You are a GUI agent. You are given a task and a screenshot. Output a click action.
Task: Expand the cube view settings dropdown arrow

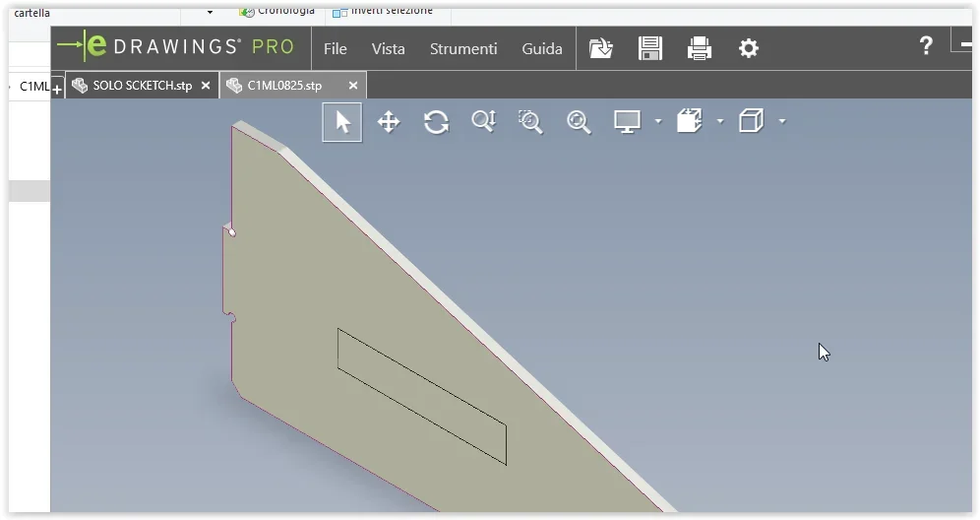click(782, 122)
